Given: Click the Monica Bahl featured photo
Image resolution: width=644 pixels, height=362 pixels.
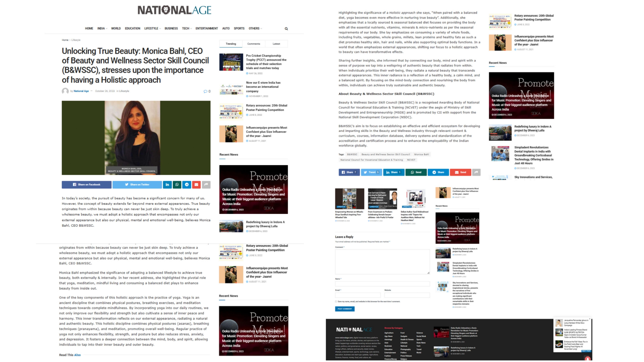Looking at the screenshot, I should [x=136, y=138].
